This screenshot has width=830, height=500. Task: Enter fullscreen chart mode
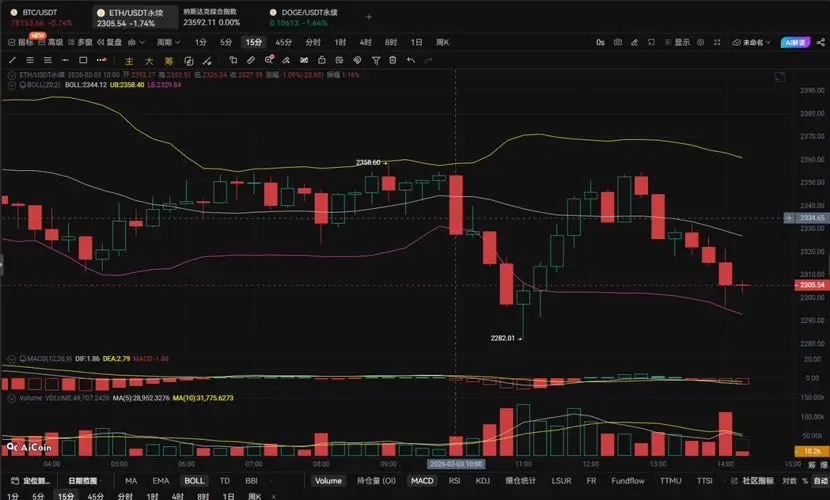pos(717,42)
